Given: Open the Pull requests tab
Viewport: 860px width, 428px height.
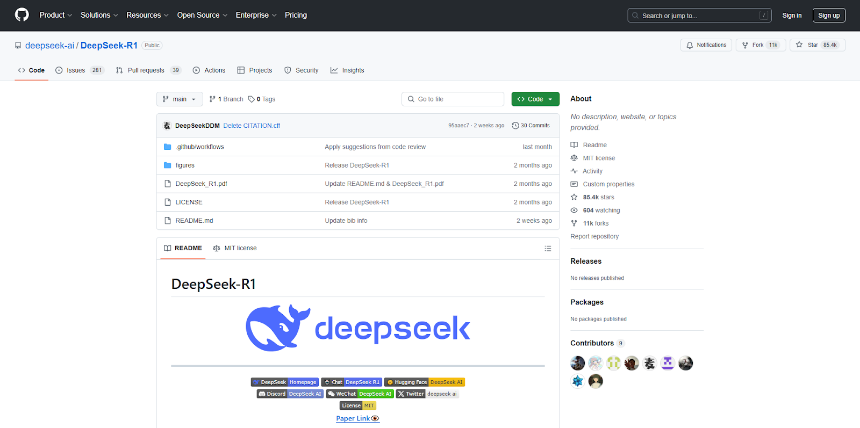Looking at the screenshot, I should coord(149,70).
